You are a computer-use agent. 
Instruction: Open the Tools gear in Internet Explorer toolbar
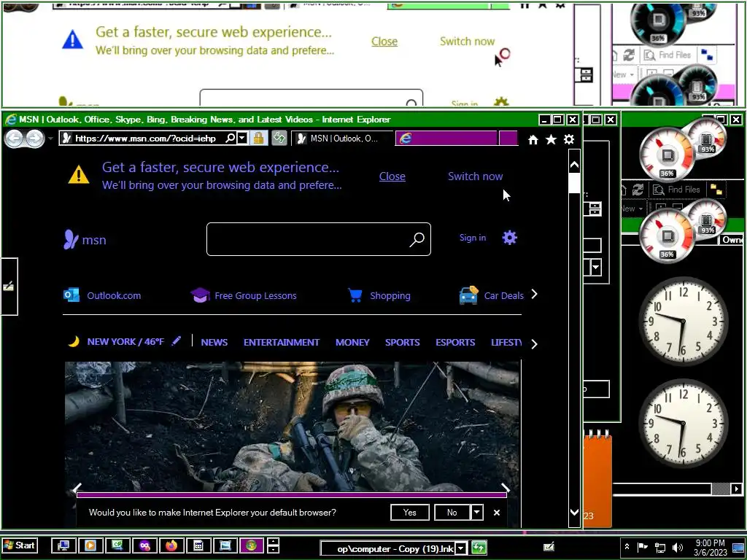coord(569,139)
